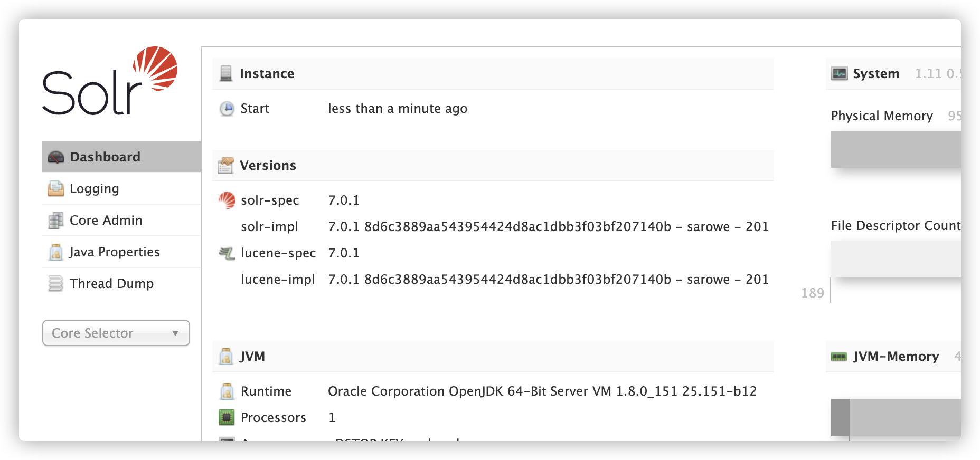The image size is (980, 460).
Task: Click the Physical Memory usage bar
Action: [896, 149]
